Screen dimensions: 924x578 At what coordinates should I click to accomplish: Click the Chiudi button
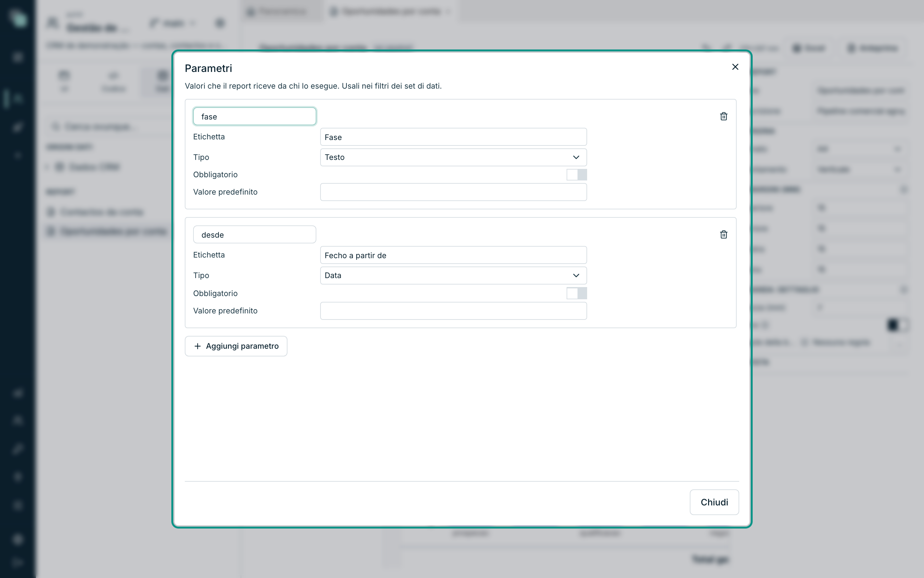714,502
